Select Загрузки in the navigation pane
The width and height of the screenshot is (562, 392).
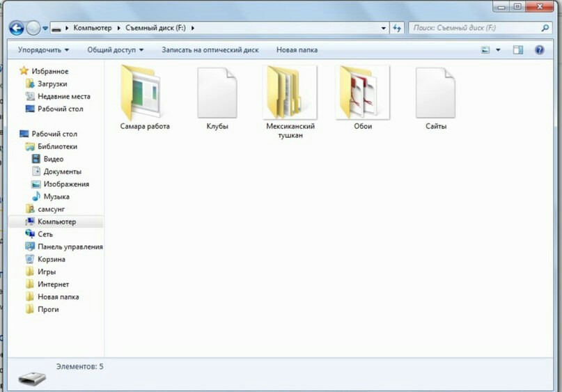point(52,84)
